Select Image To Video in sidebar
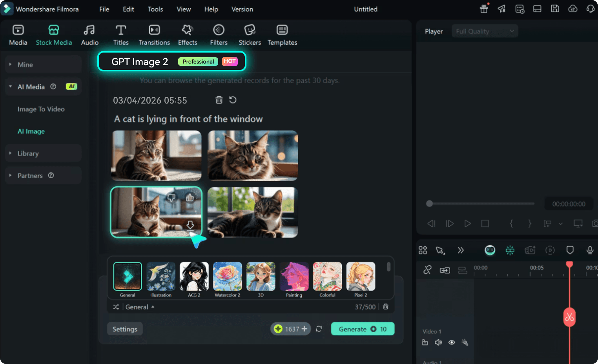 tap(41, 109)
